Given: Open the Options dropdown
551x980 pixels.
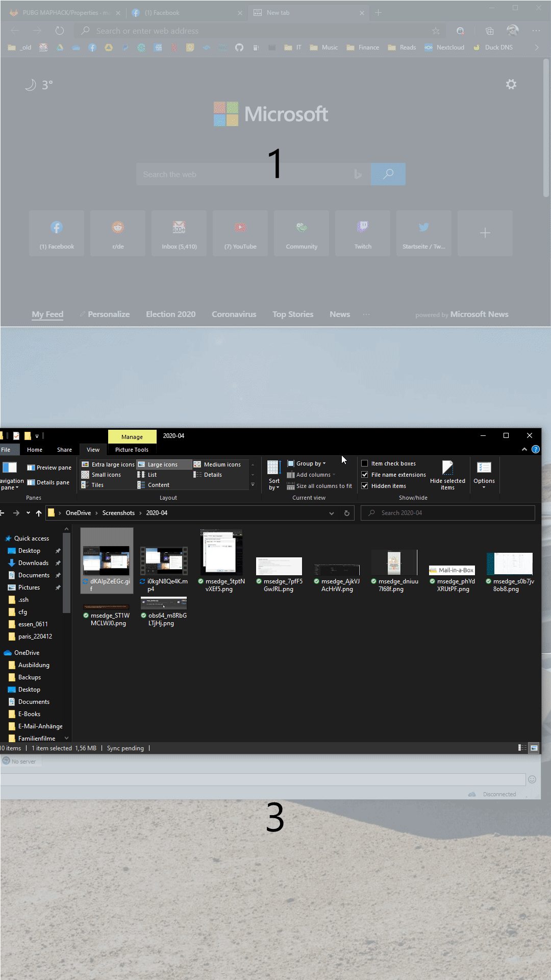Looking at the screenshot, I should 484,475.
